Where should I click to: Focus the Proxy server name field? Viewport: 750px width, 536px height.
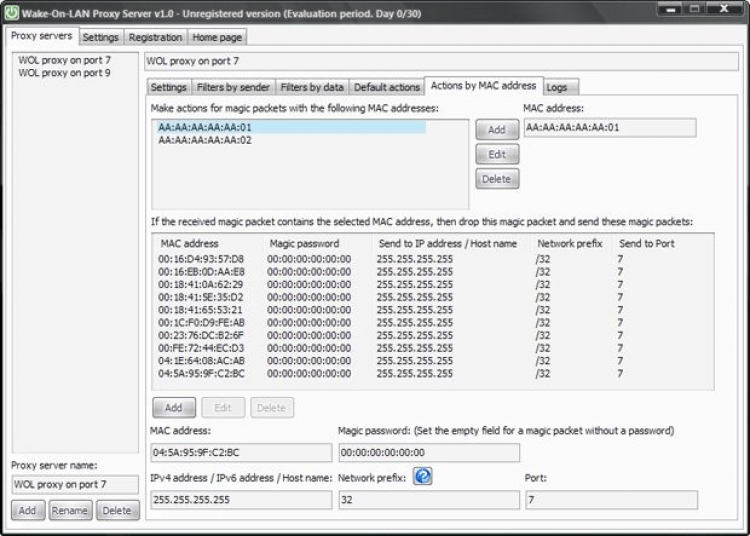75,484
